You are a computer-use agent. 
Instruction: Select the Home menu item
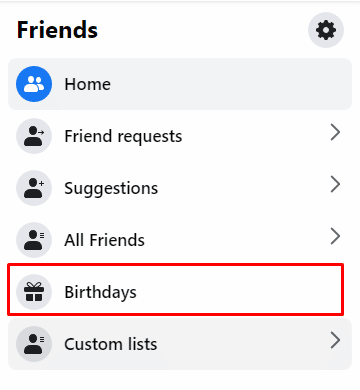(x=180, y=84)
